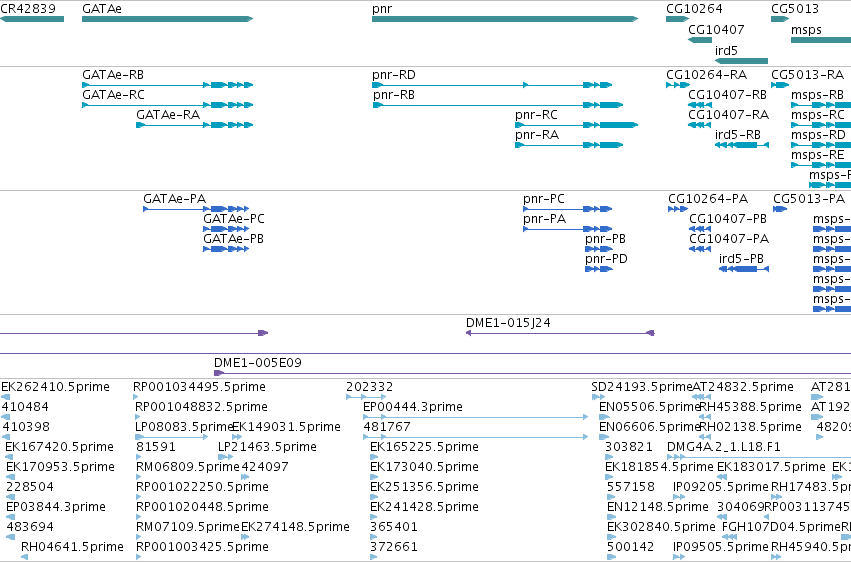
Task: Select protein GATAe-PB
Action: tap(226, 249)
